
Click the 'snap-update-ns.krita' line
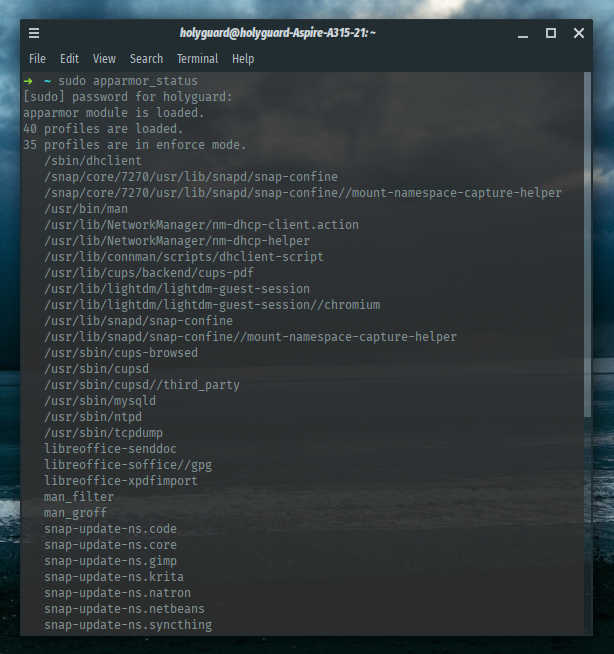pyautogui.click(x=114, y=576)
